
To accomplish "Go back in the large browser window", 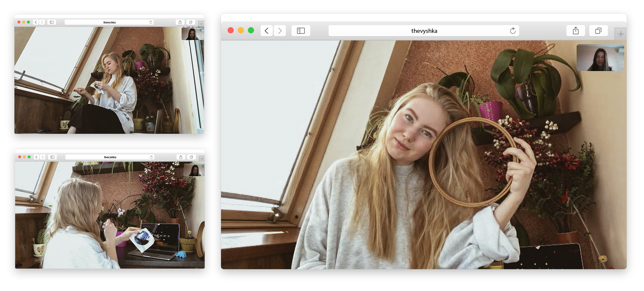I will click(x=267, y=31).
